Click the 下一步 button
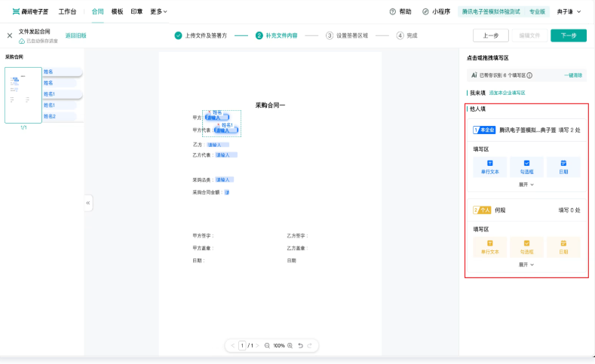The width and height of the screenshot is (595, 364). click(569, 35)
